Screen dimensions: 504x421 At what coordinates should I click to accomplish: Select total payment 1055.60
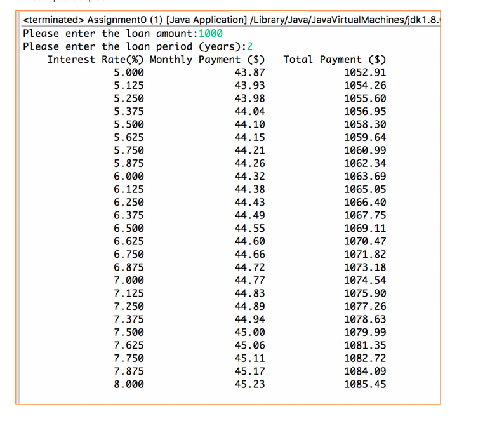pos(365,98)
